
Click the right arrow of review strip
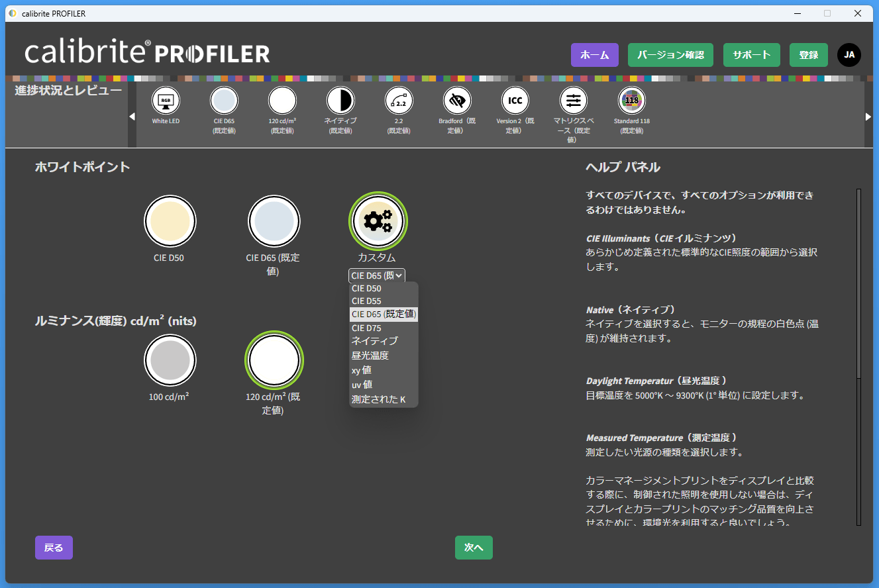coord(868,117)
